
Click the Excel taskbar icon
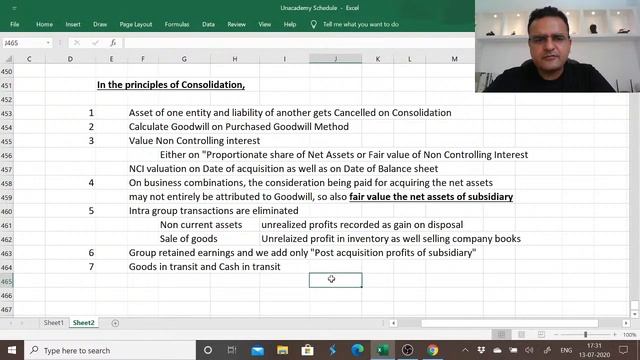click(382, 350)
